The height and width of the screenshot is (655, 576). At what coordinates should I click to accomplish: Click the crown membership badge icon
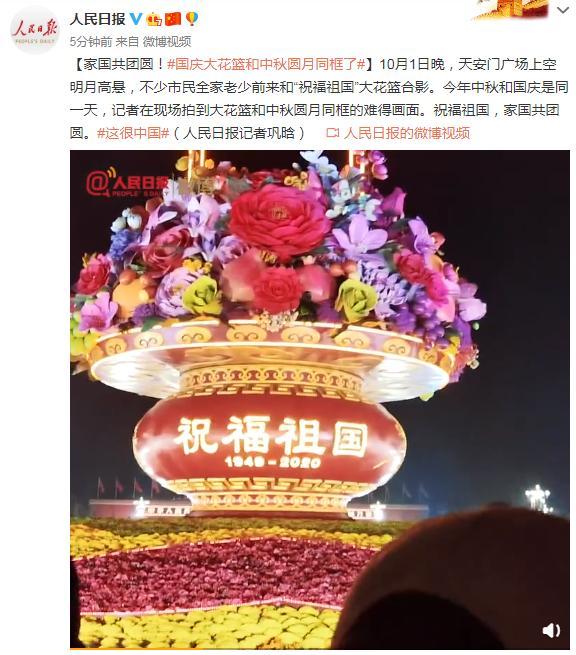pyautogui.click(x=155, y=19)
